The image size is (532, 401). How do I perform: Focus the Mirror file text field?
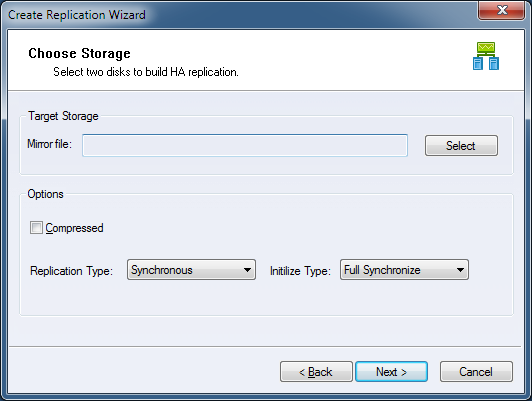(x=245, y=145)
